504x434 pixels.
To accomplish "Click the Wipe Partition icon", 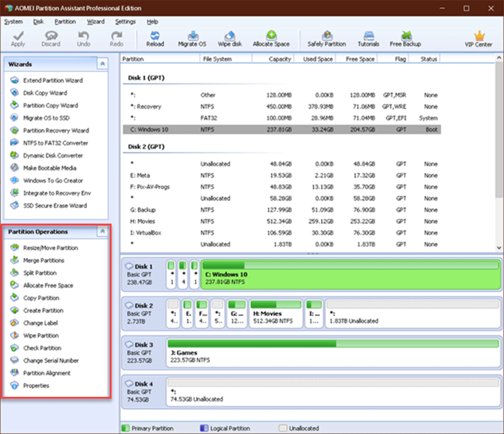I will pos(14,335).
